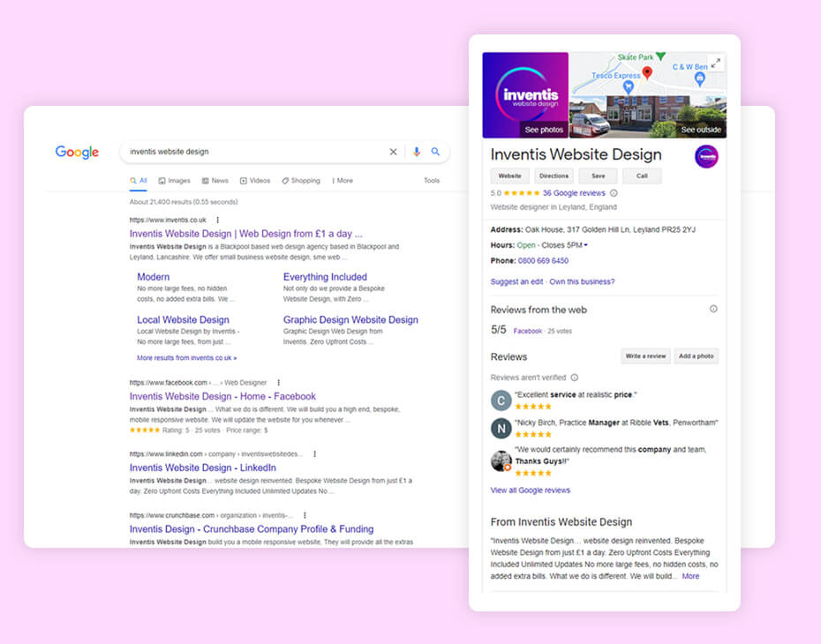This screenshot has height=644, width=821.
Task: Click the round Inventis logo beside the business title
Action: [x=706, y=156]
